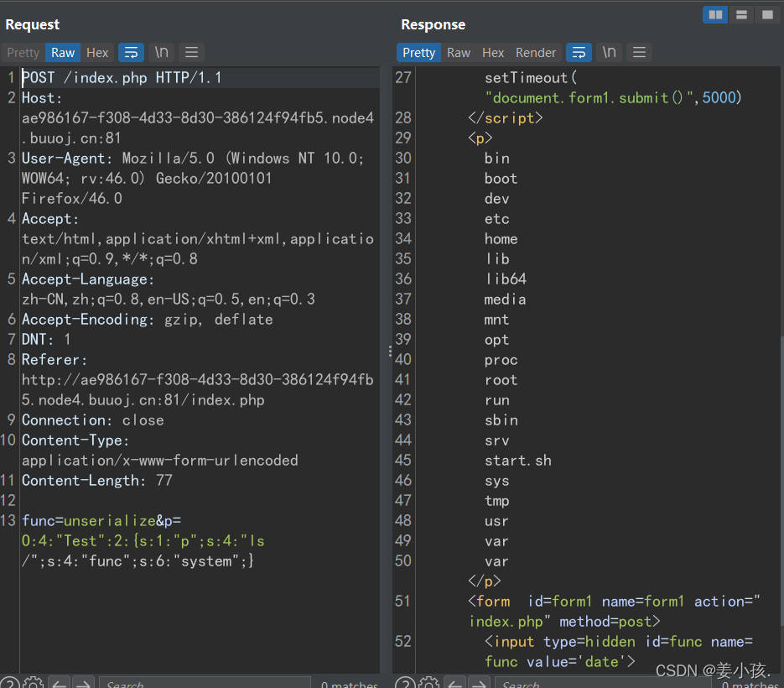Click the 'func=unserialize&p=' body line

point(101,521)
